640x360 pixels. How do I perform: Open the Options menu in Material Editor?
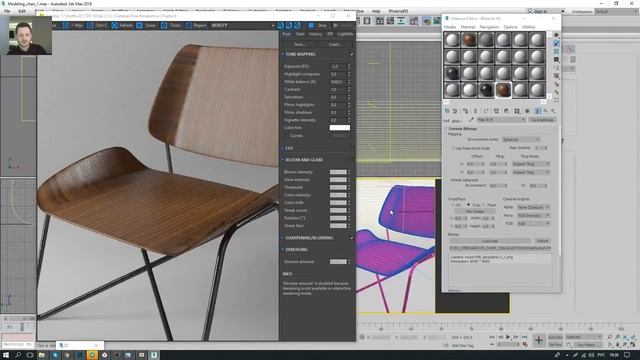510,27
